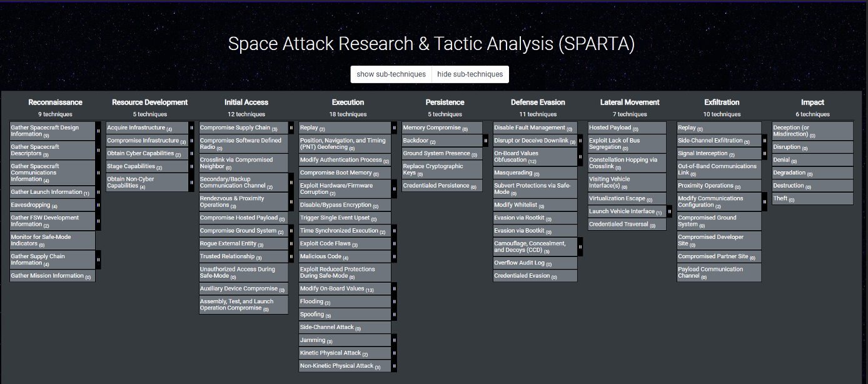Expand Modify On-Board Values sub-techniques handle
This screenshot has height=384, width=868.
tap(394, 289)
